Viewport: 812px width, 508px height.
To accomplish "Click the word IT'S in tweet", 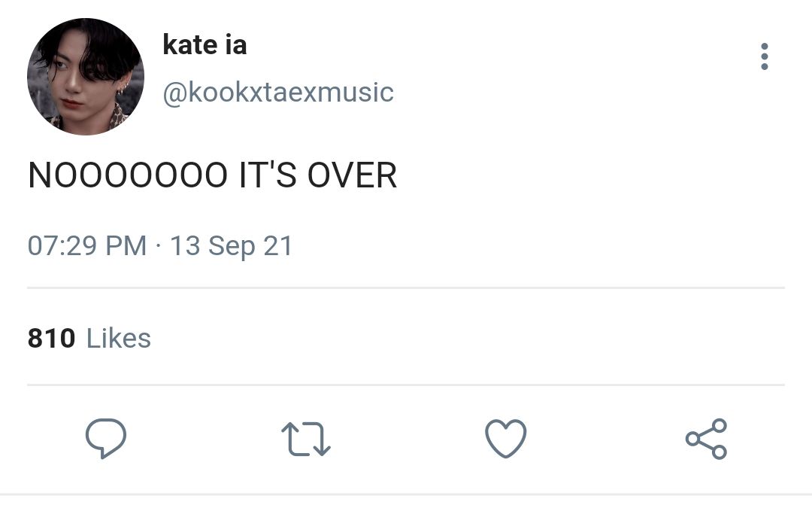I will [x=268, y=175].
